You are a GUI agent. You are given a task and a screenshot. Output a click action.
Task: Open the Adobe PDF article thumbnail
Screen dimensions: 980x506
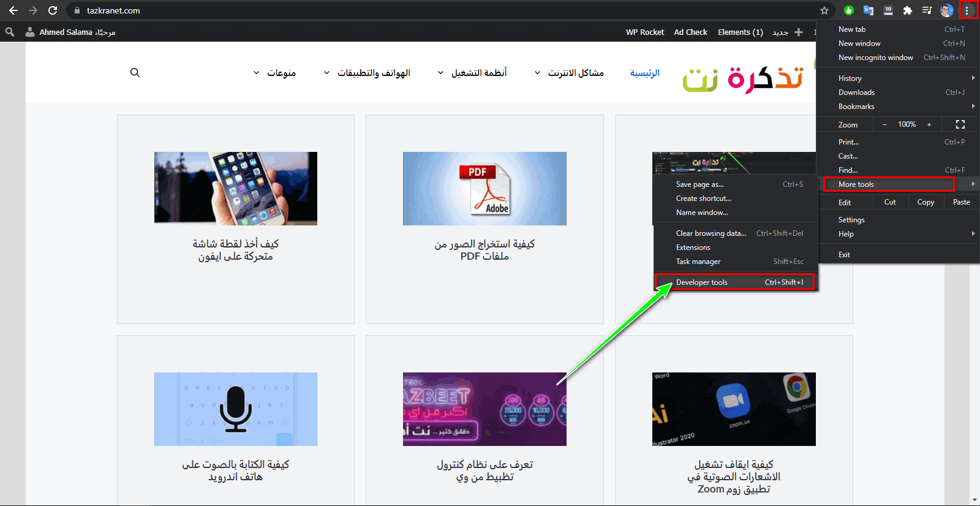click(x=484, y=189)
